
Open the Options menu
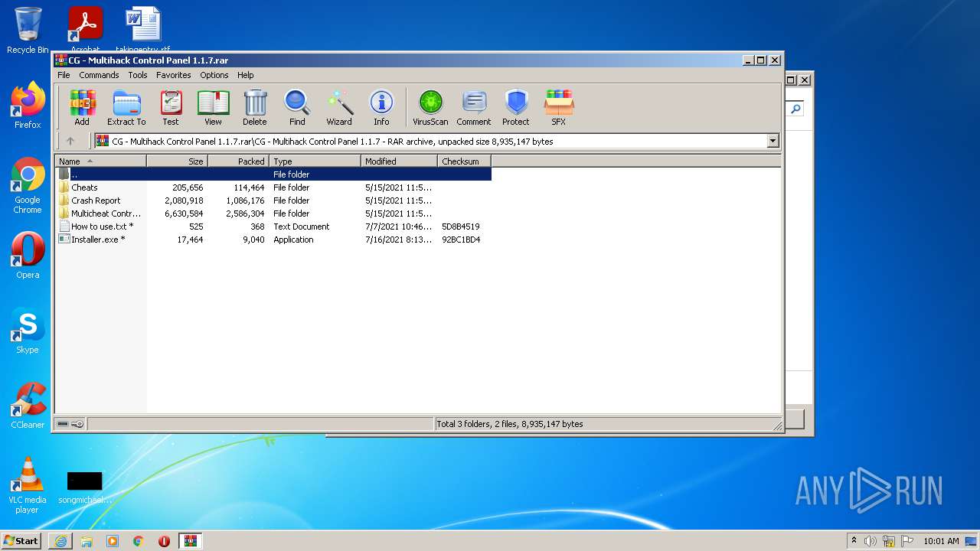[214, 75]
